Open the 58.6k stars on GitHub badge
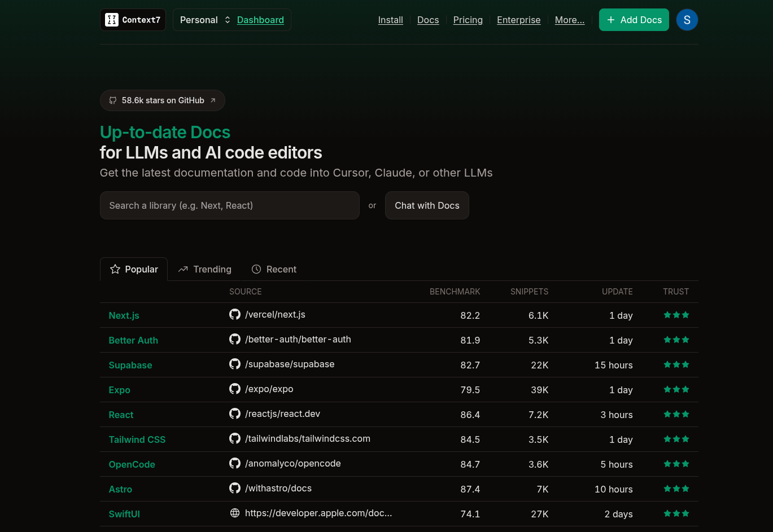The width and height of the screenshot is (773, 532). pyautogui.click(x=163, y=100)
